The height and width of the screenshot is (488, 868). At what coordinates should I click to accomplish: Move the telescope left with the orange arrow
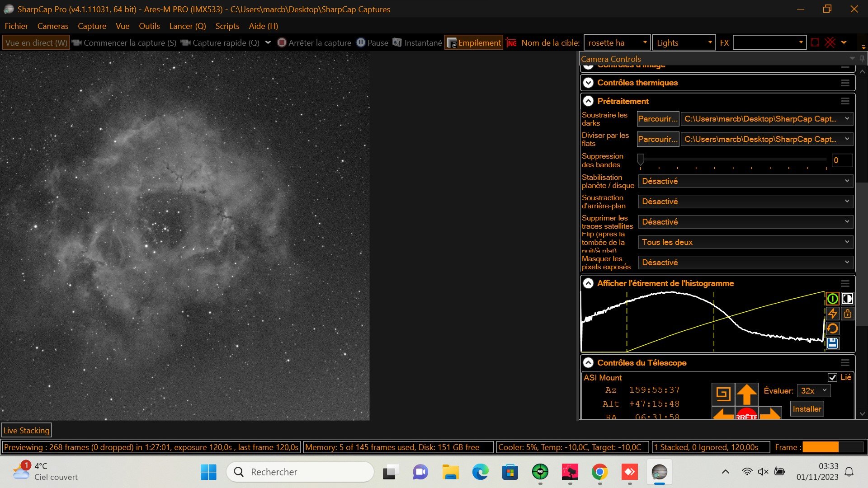pyautogui.click(x=723, y=414)
